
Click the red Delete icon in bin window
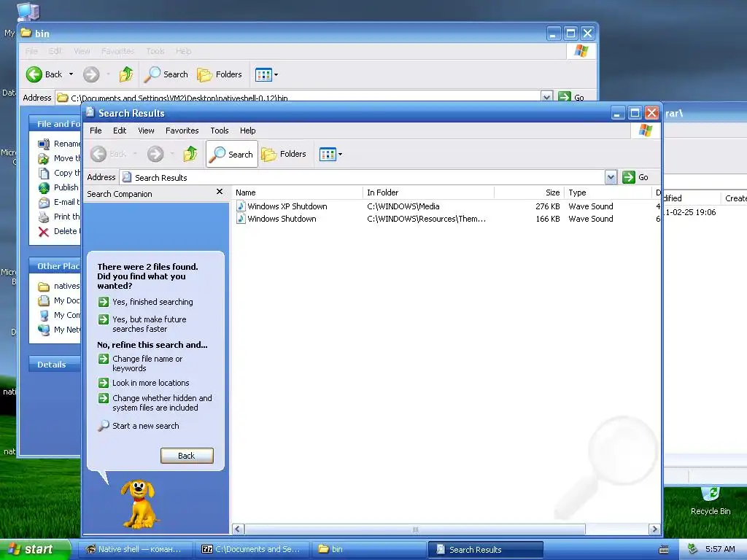[43, 232]
